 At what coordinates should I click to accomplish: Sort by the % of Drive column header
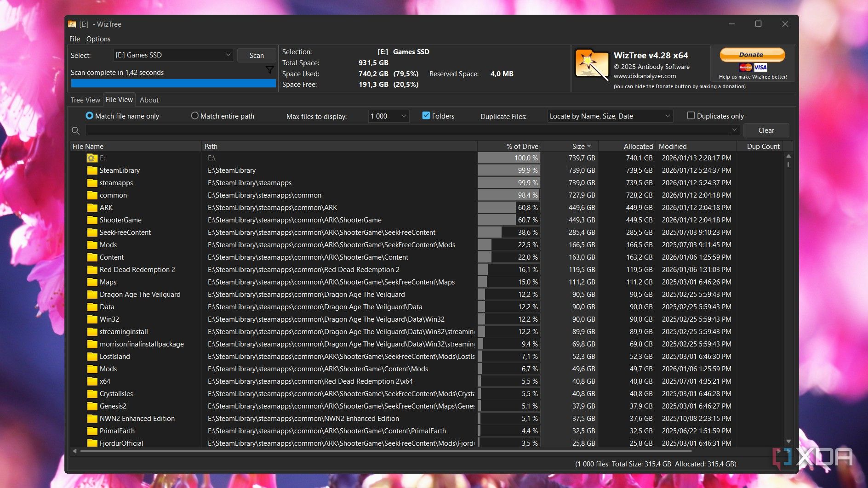[509, 146]
